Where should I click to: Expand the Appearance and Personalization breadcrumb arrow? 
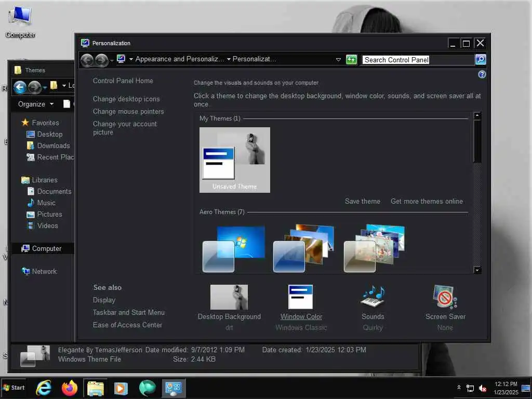tap(131, 59)
